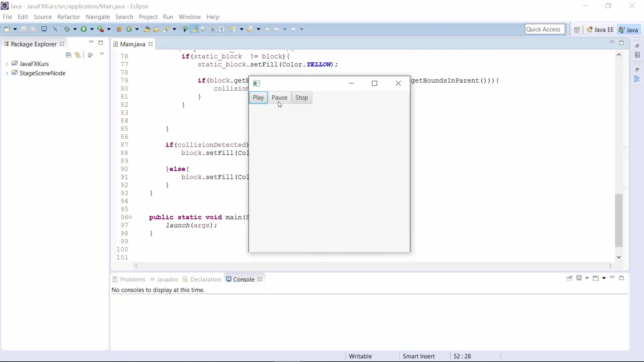This screenshot has width=644, height=362.
Task: Click the Quick Access search field
Action: point(545,29)
